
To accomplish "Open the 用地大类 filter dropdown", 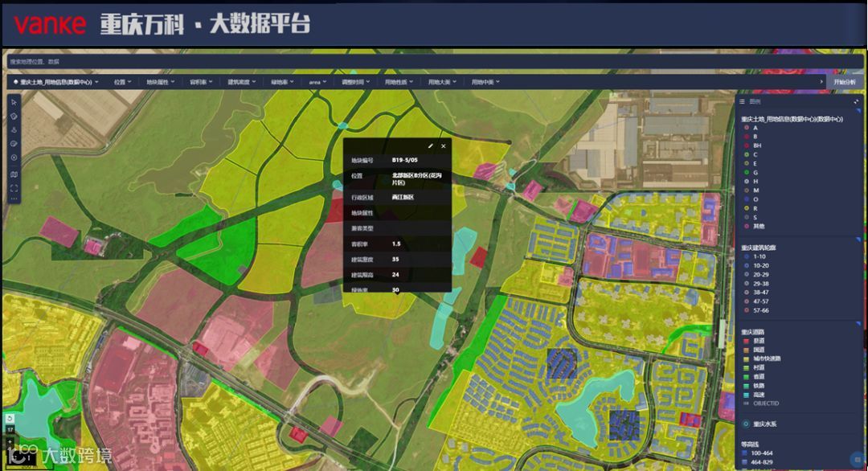I will pyautogui.click(x=442, y=82).
